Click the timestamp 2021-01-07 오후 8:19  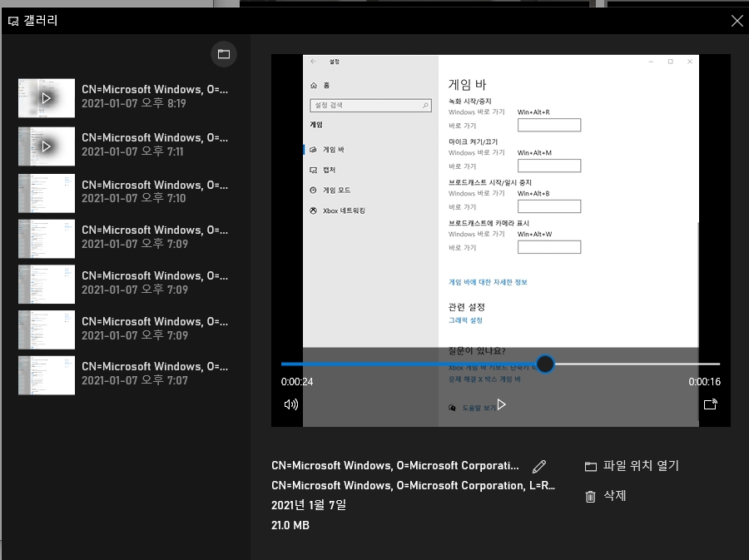[x=134, y=103]
